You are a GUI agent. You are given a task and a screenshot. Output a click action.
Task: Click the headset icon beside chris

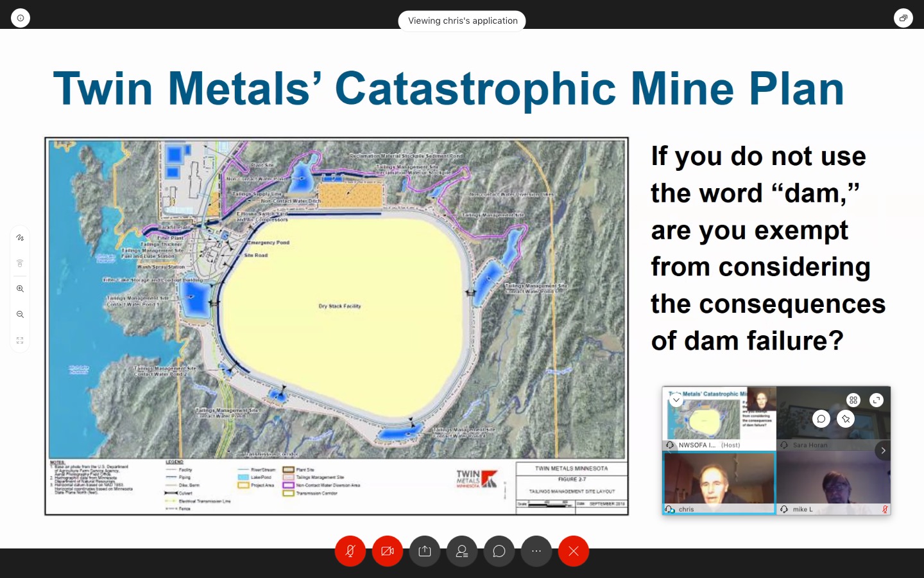(x=670, y=509)
